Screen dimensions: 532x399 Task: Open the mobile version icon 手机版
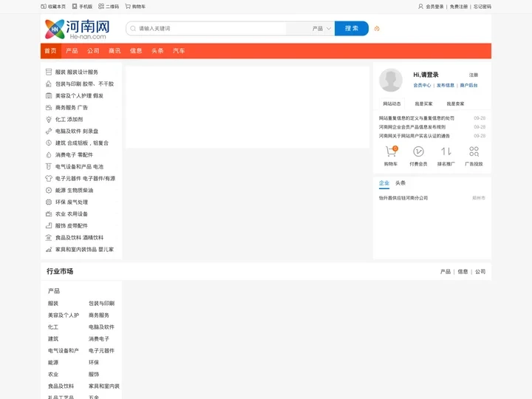[x=75, y=7]
